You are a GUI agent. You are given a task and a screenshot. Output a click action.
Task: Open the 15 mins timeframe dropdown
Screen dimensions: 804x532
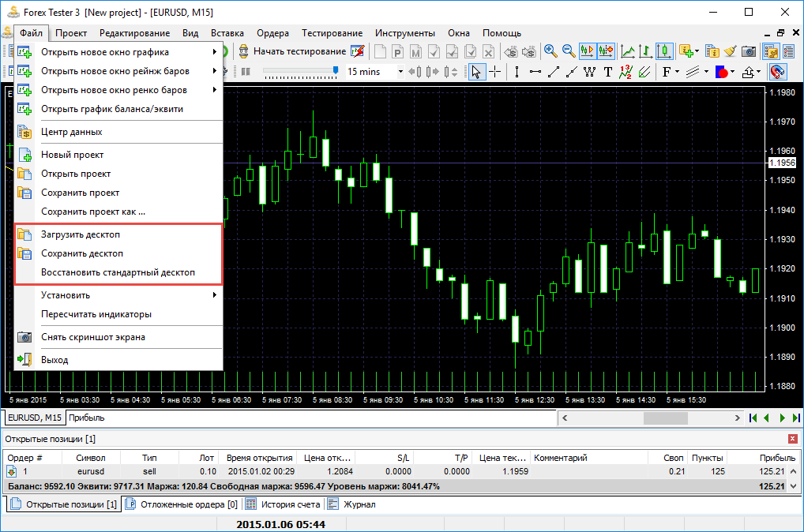(400, 72)
